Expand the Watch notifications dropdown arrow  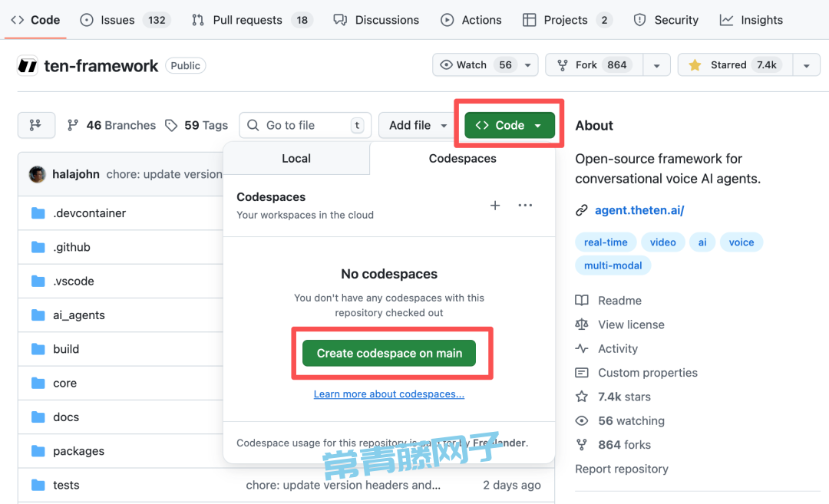point(527,65)
